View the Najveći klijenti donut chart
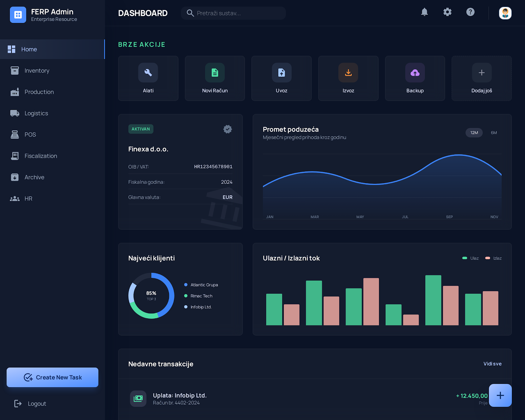The width and height of the screenshot is (525, 420). point(151,296)
